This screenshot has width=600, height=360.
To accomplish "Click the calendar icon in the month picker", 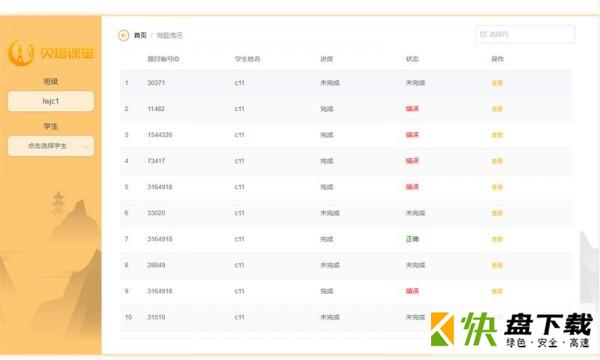I will [x=483, y=34].
